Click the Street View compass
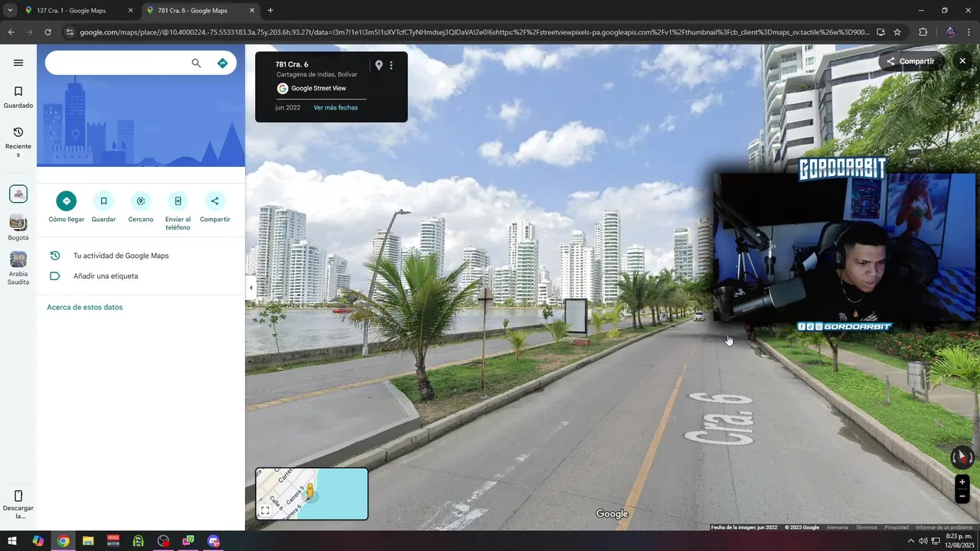 pyautogui.click(x=962, y=458)
